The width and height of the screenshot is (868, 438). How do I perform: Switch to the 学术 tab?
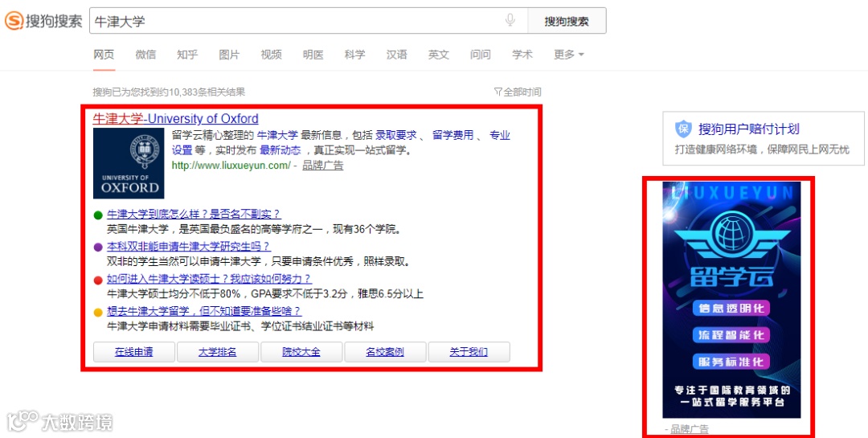pyautogui.click(x=522, y=55)
